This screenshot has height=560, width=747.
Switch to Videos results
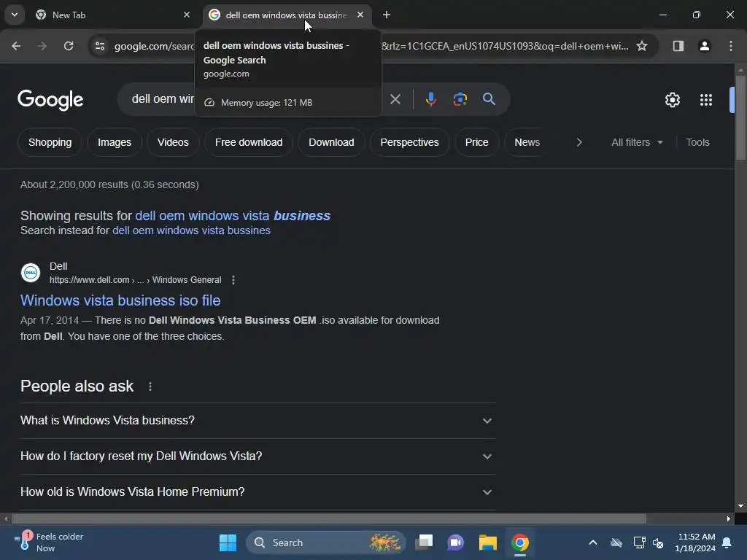pyautogui.click(x=173, y=142)
